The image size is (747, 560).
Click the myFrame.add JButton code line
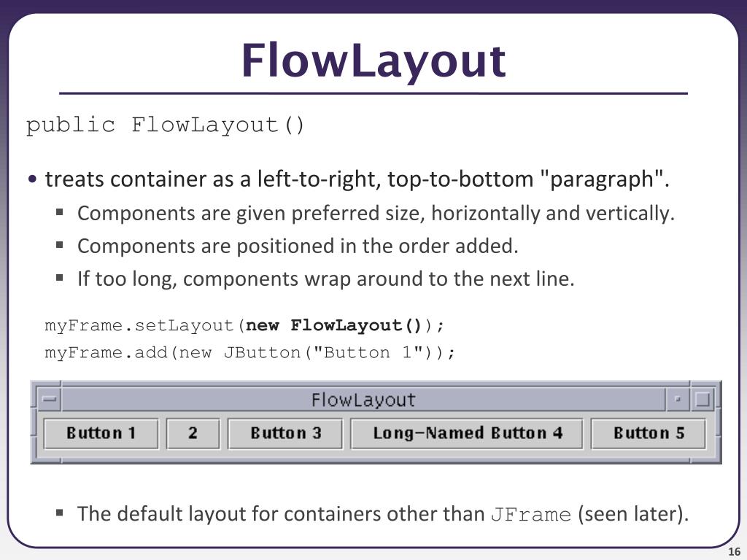pos(250,352)
